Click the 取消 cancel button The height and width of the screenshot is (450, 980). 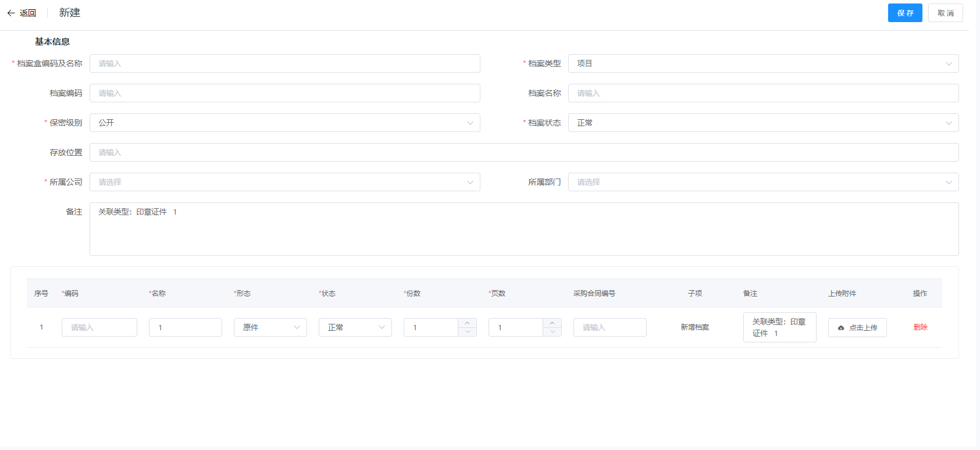[945, 13]
